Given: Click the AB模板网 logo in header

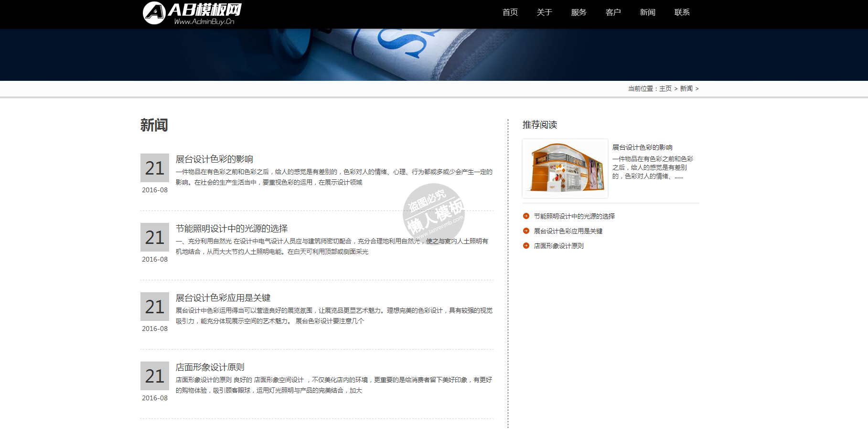Looking at the screenshot, I should click(x=192, y=13).
